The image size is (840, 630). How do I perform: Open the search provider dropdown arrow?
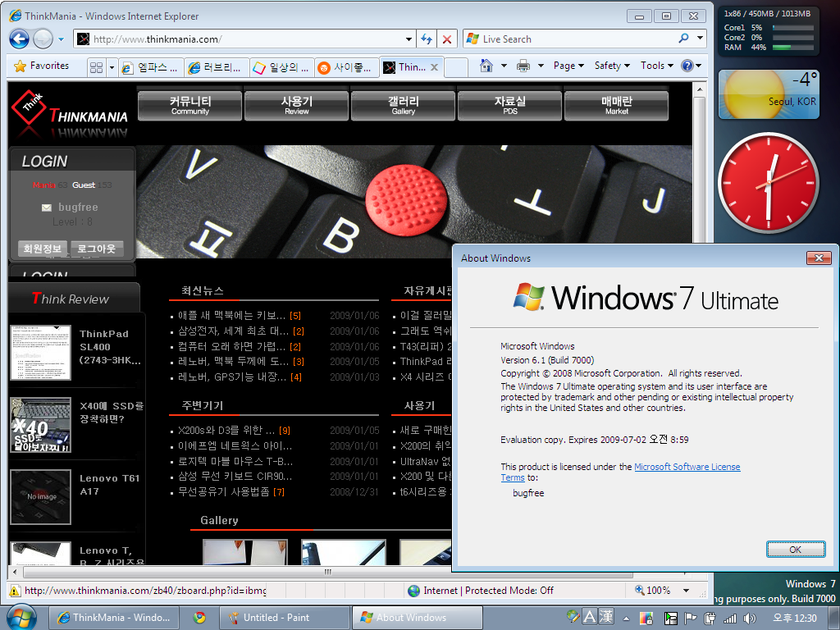[x=700, y=39]
